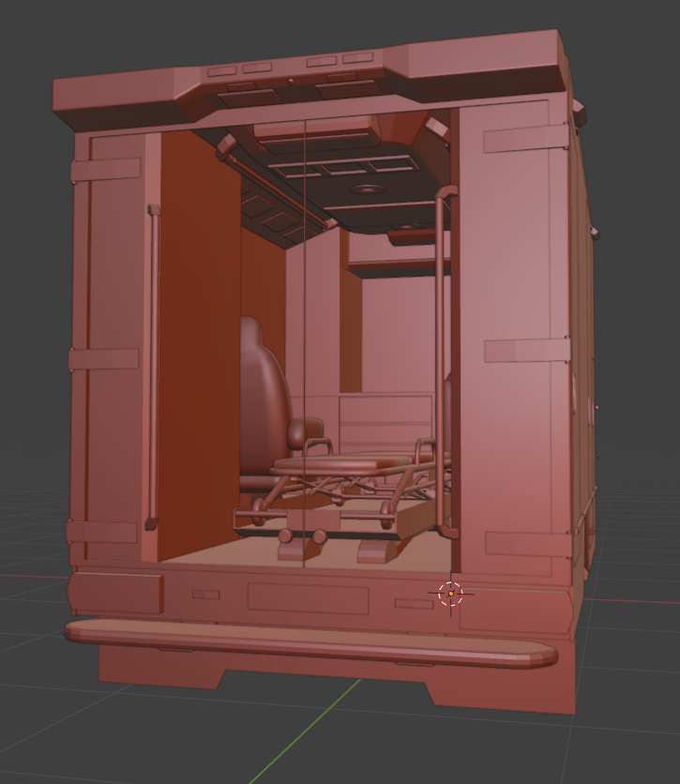Select the vertical grab handle on left door
Screen dimensions: 680x784
153,367
